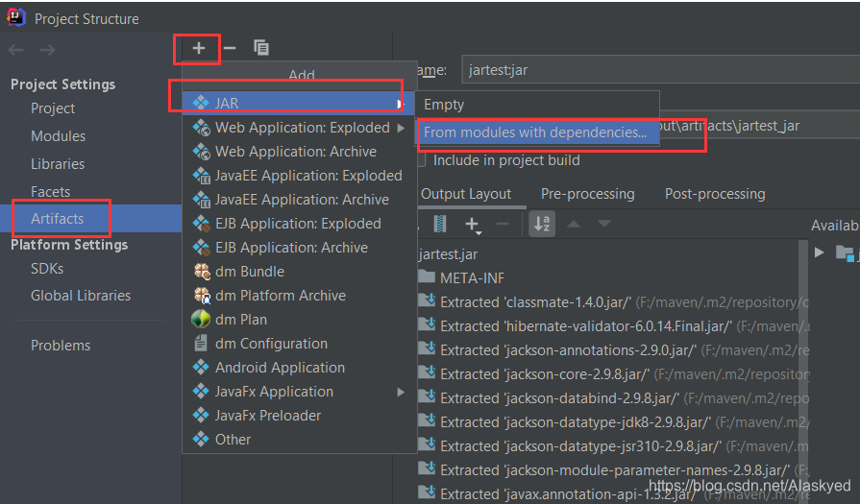Open Facets settings page
Screen dimensions: 860x504
[x=51, y=192]
